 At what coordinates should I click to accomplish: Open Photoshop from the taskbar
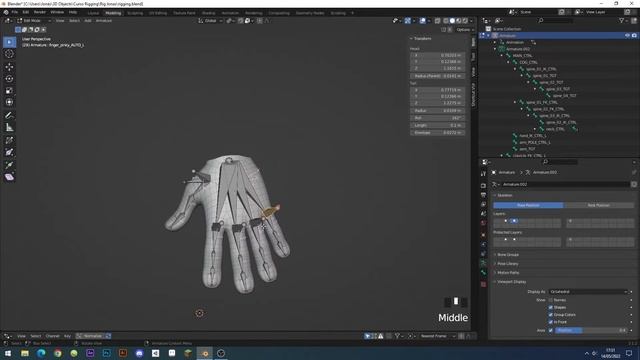pyautogui.click(x=107, y=353)
